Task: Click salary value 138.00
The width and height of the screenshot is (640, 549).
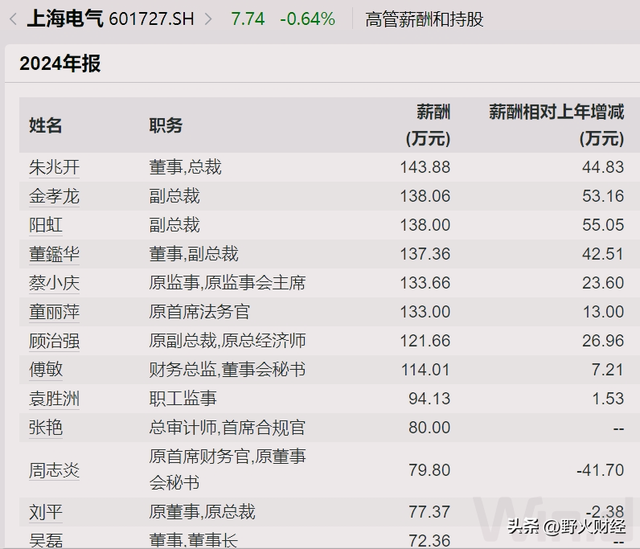Action: click(425, 225)
